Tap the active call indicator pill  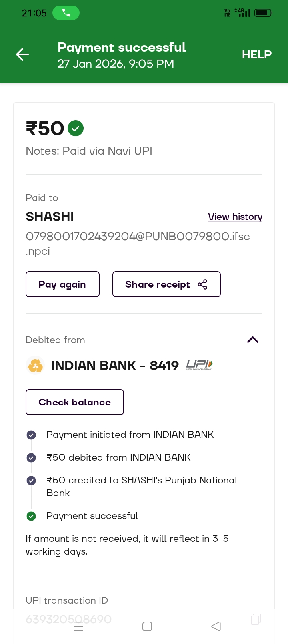(x=66, y=13)
